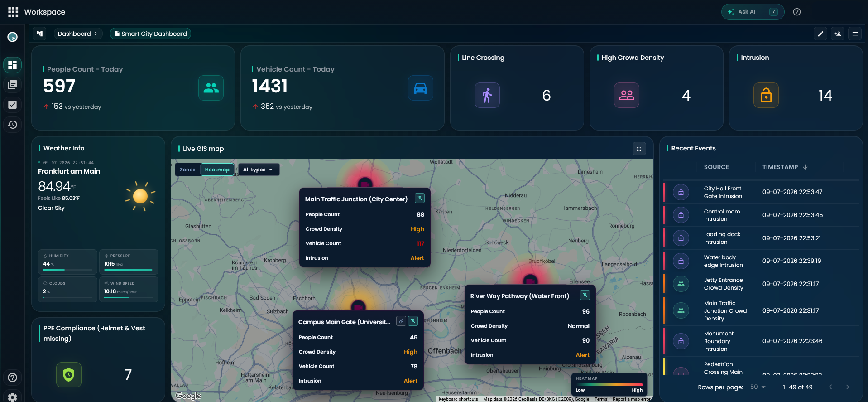Select the Smart City Dashboard tab

(150, 34)
